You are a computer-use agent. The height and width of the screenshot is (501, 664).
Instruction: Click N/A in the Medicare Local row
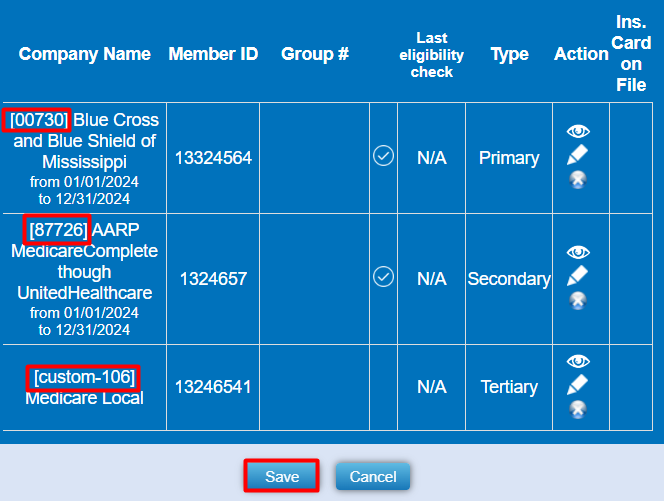coord(432,387)
